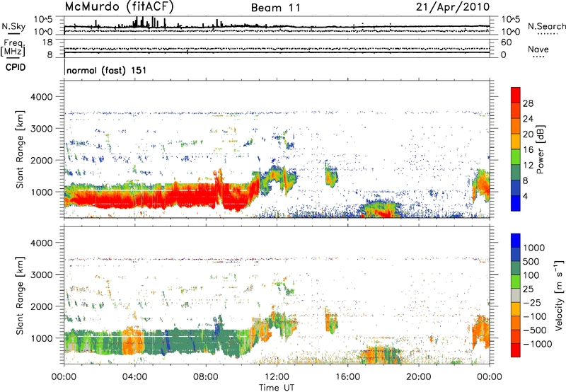Click the 16 tick on Power colorbar
The image size is (566, 392).
[x=528, y=150]
